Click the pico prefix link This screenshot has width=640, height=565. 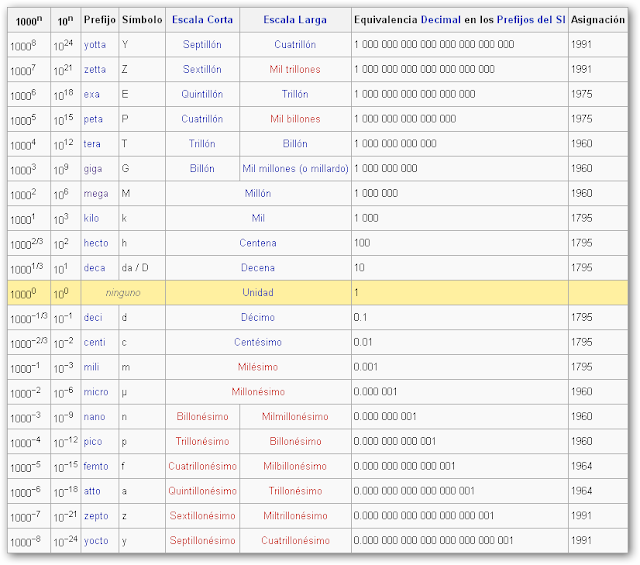coord(93,442)
